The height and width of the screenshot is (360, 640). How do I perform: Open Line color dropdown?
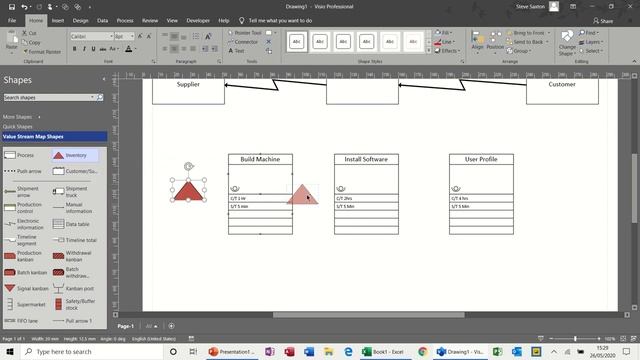coord(444,42)
